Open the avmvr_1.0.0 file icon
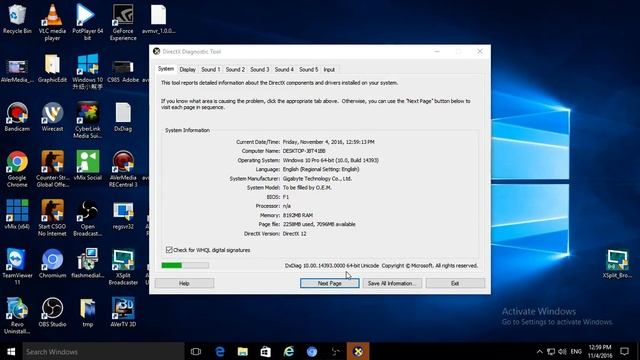Image resolution: width=640 pixels, height=360 pixels. [158, 19]
